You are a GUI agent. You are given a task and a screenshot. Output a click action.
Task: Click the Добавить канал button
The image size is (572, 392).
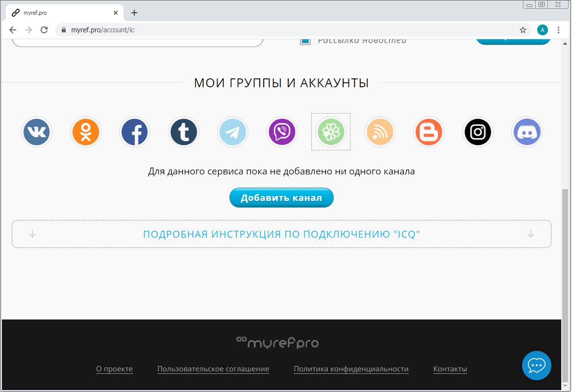tap(282, 197)
